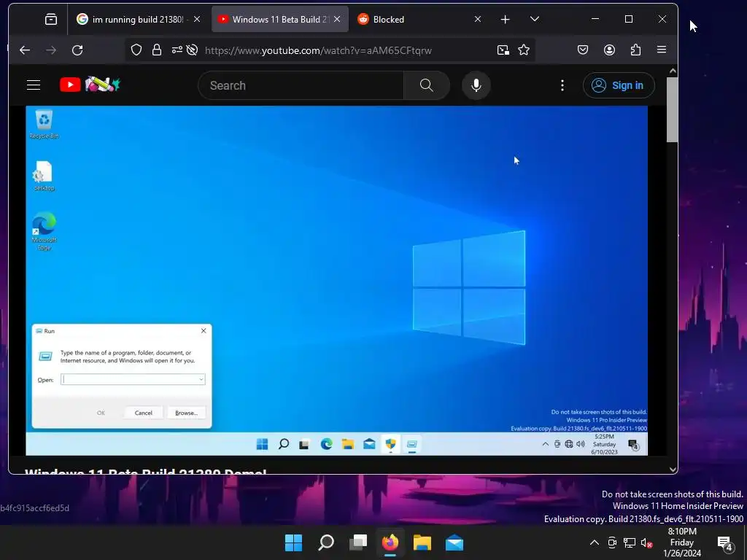Open notification center with badge 4
The image size is (747, 560).
pyautogui.click(x=726, y=543)
